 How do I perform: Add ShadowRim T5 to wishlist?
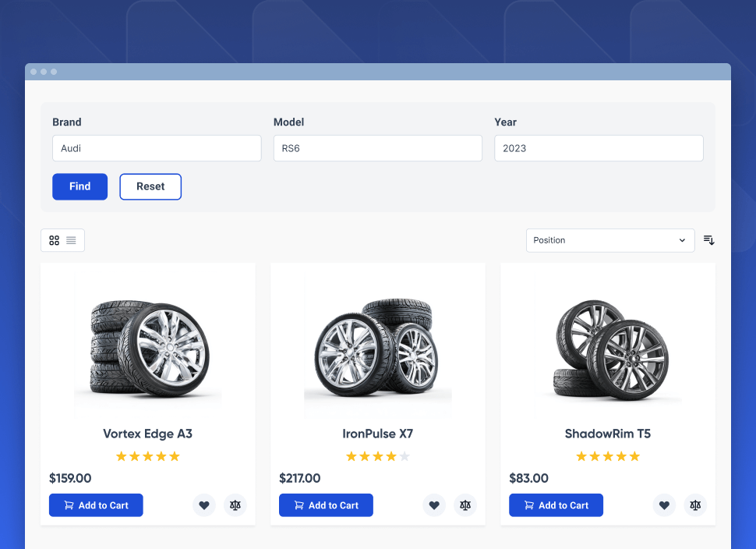pyautogui.click(x=664, y=505)
